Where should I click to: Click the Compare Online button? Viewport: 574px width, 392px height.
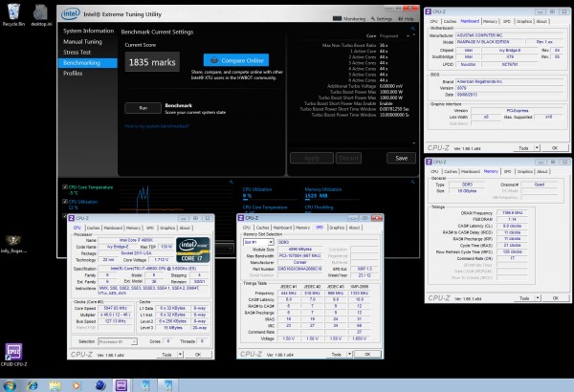(x=236, y=60)
